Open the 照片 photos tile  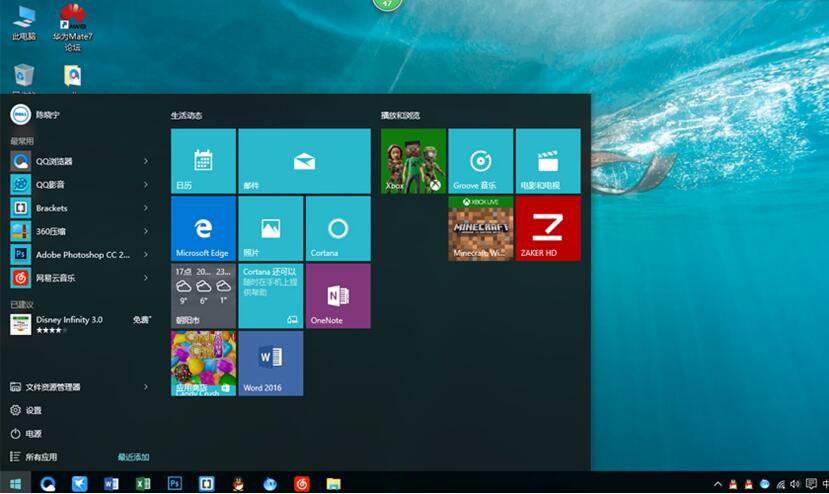click(x=271, y=228)
